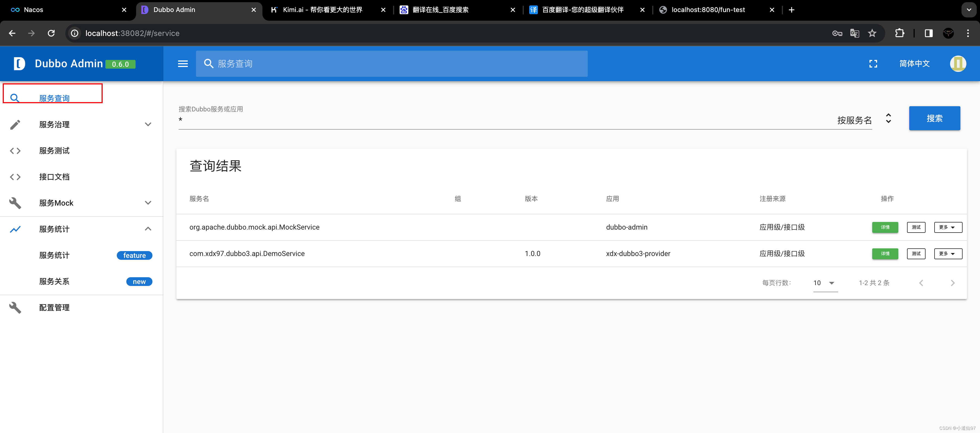The image size is (980, 433).
Task: Close the Dubbo Admin browser tab
Action: pyautogui.click(x=254, y=10)
